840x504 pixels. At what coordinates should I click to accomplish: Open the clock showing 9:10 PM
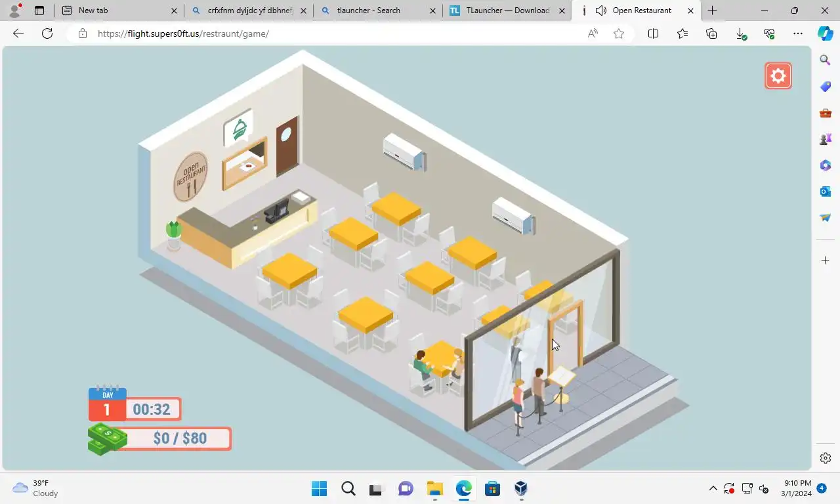tap(797, 488)
